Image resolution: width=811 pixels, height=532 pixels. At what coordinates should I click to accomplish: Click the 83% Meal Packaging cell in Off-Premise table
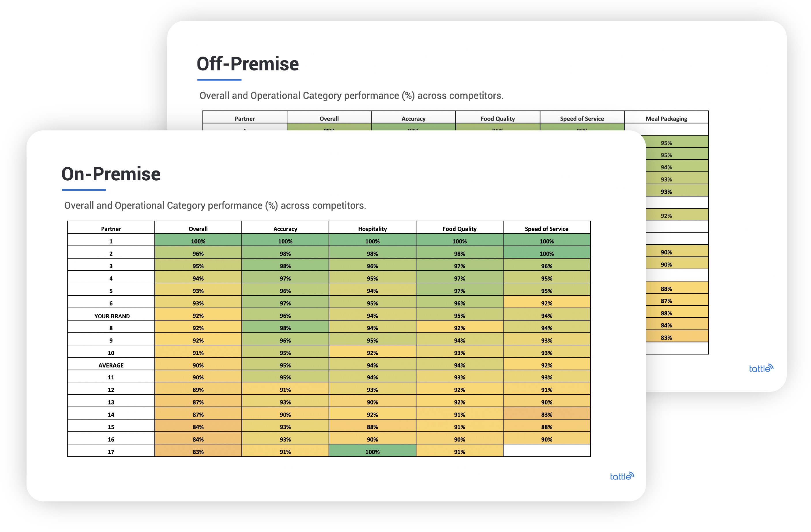pyautogui.click(x=666, y=337)
